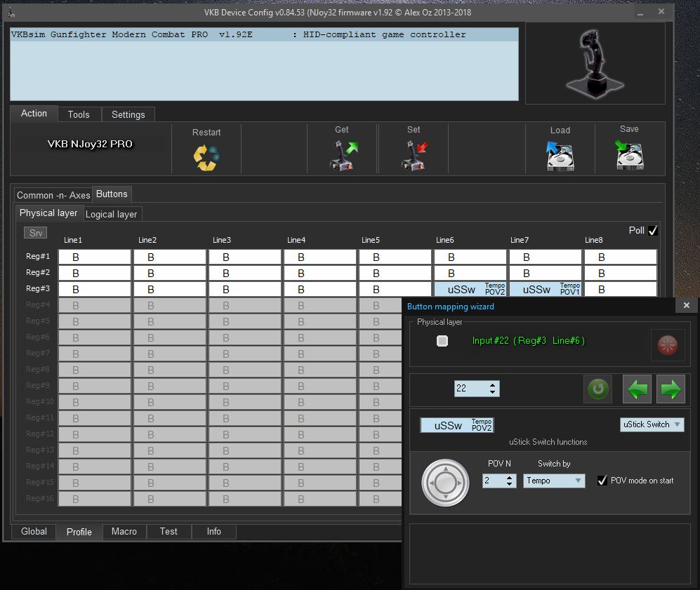Image resolution: width=700 pixels, height=590 pixels.
Task: Click the joystick device image
Action: coord(595,63)
